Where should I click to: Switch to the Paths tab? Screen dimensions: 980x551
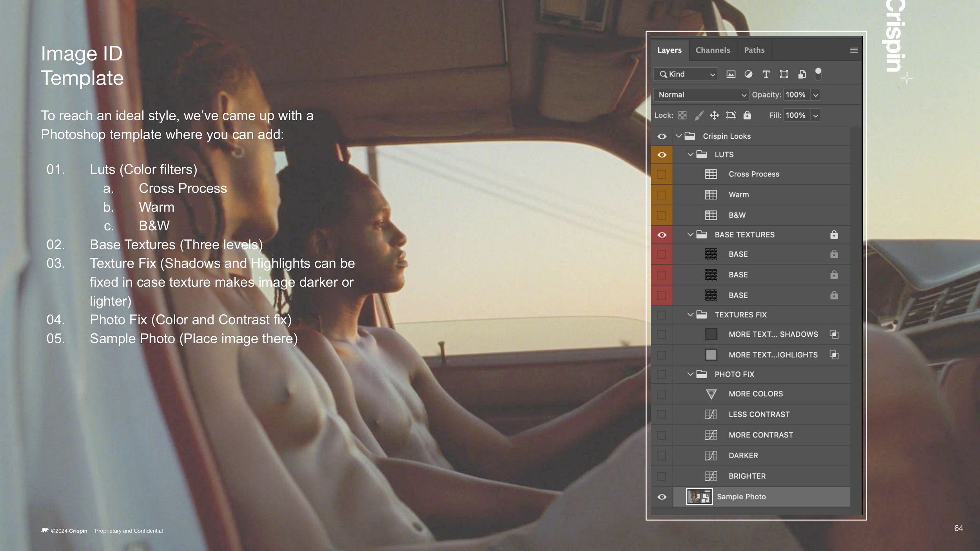click(754, 50)
